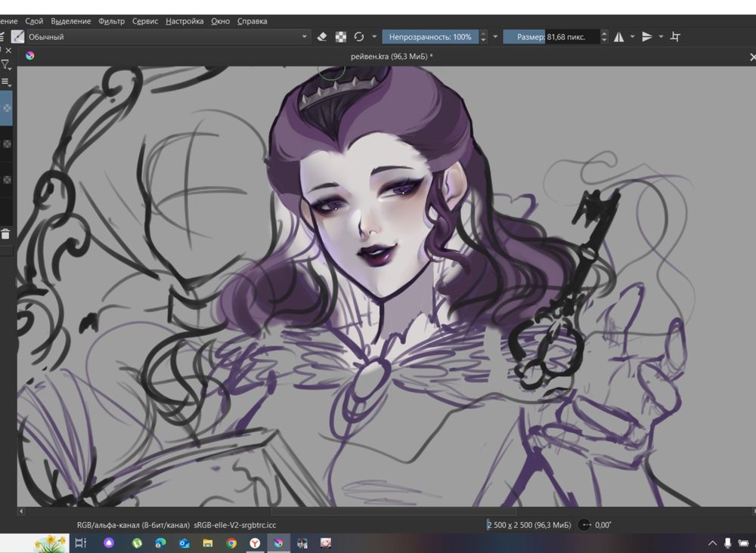756x553 pixels.
Task: Open the layers panel options menu
Action: 6,82
